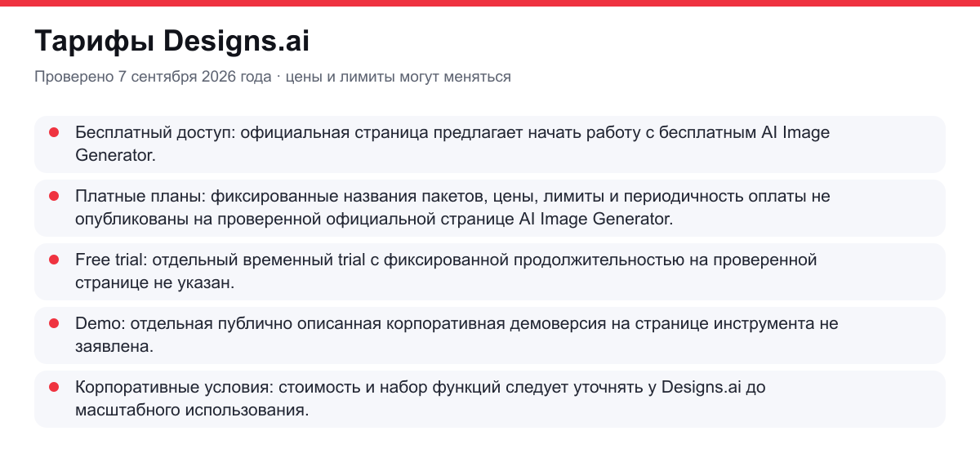This screenshot has width=980, height=462.
Task: Select the "Free trial" list item
Action: [x=490, y=271]
